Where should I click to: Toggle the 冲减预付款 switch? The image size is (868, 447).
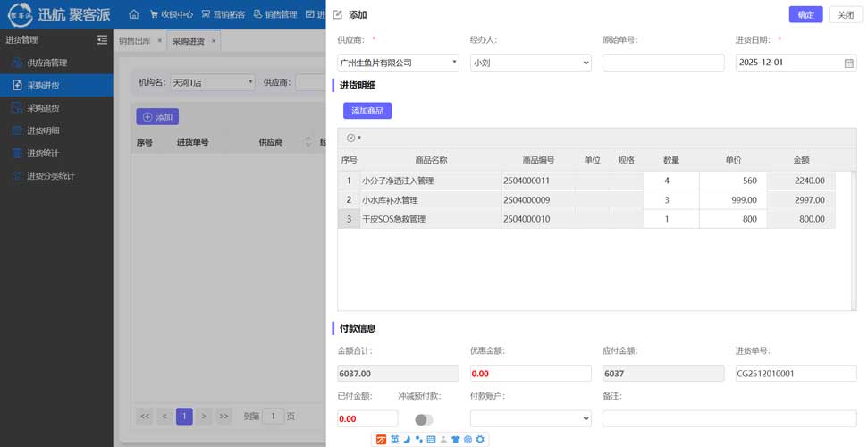click(x=424, y=420)
